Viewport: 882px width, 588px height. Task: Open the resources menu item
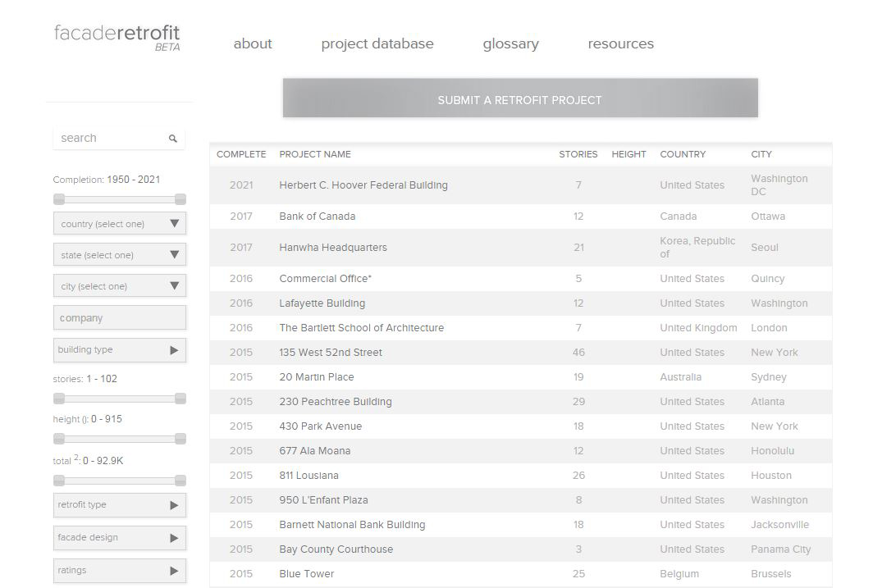click(620, 43)
